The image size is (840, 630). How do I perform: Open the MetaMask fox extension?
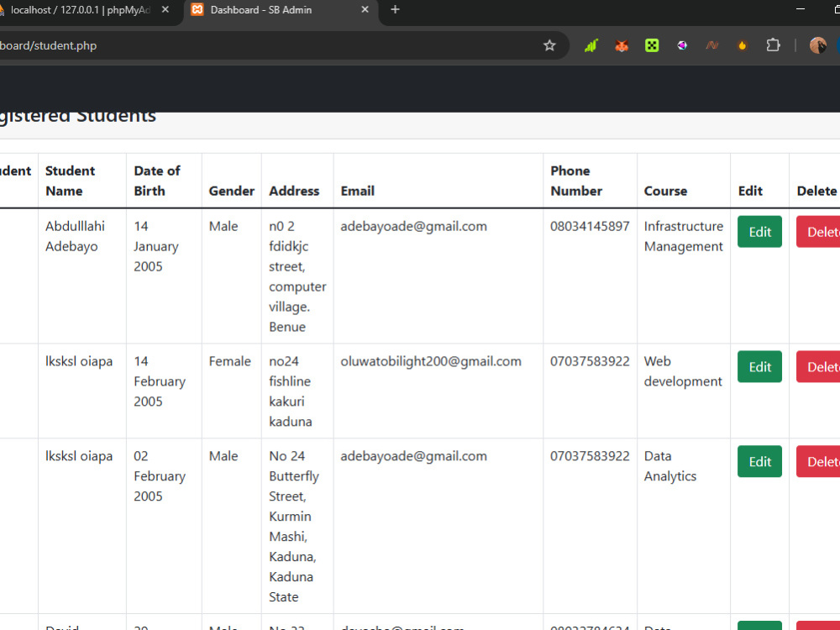(x=622, y=45)
